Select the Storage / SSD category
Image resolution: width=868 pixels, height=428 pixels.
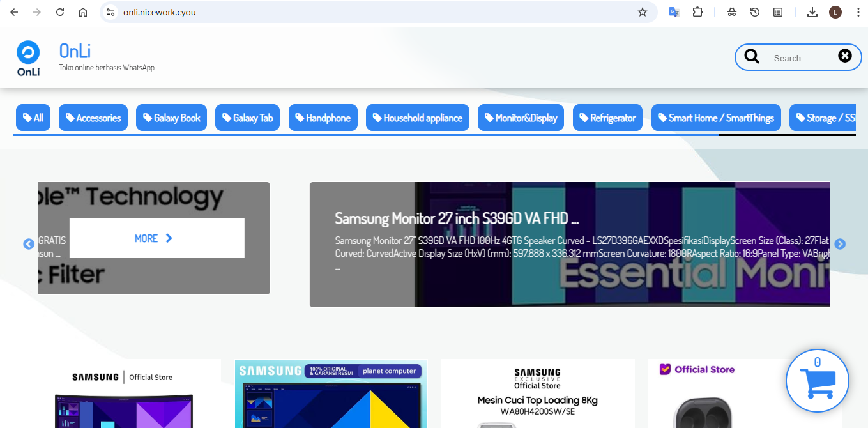click(823, 118)
